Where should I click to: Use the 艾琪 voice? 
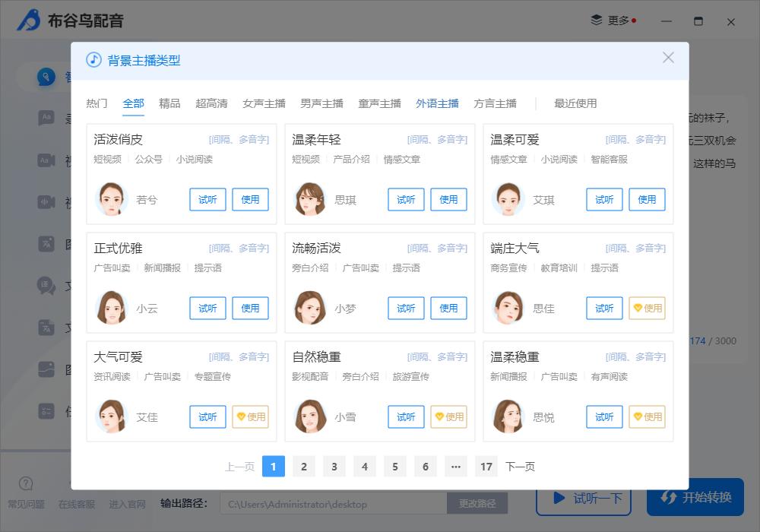[647, 200]
